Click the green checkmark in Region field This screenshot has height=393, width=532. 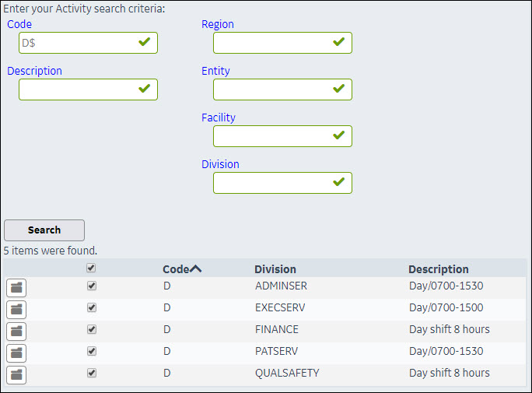click(338, 42)
